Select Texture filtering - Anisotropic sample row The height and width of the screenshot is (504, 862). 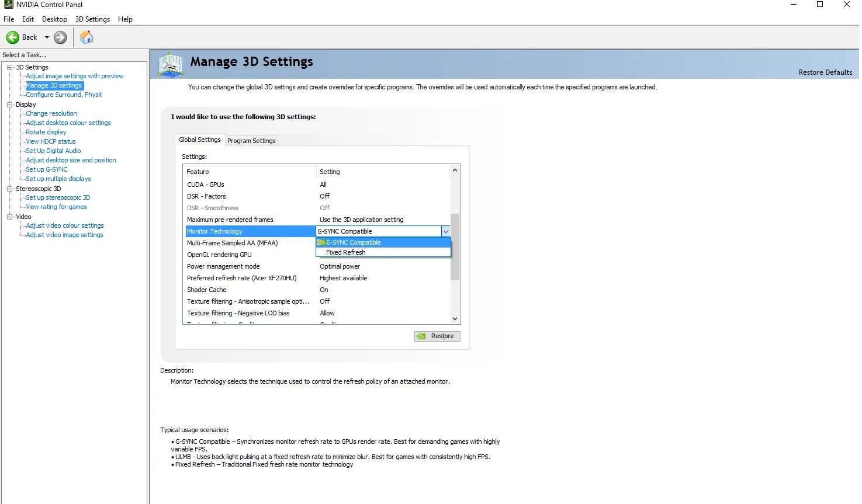(317, 301)
